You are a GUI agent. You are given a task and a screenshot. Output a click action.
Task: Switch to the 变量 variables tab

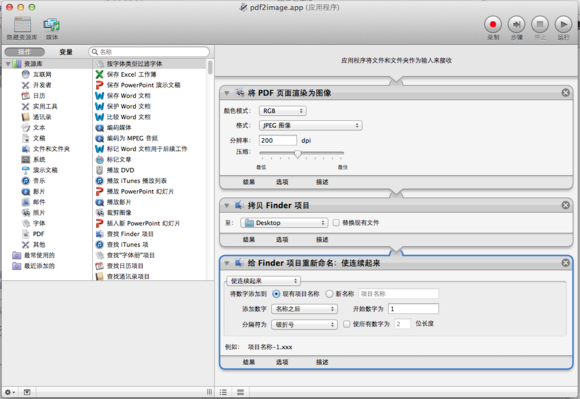[x=66, y=52]
